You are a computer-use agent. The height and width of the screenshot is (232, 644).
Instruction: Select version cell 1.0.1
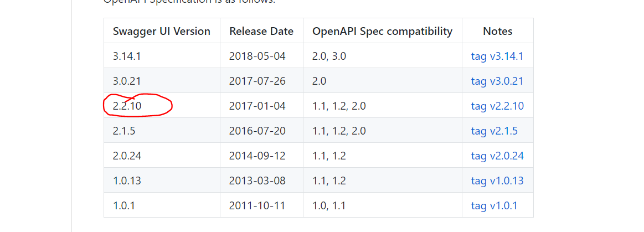pos(162,206)
